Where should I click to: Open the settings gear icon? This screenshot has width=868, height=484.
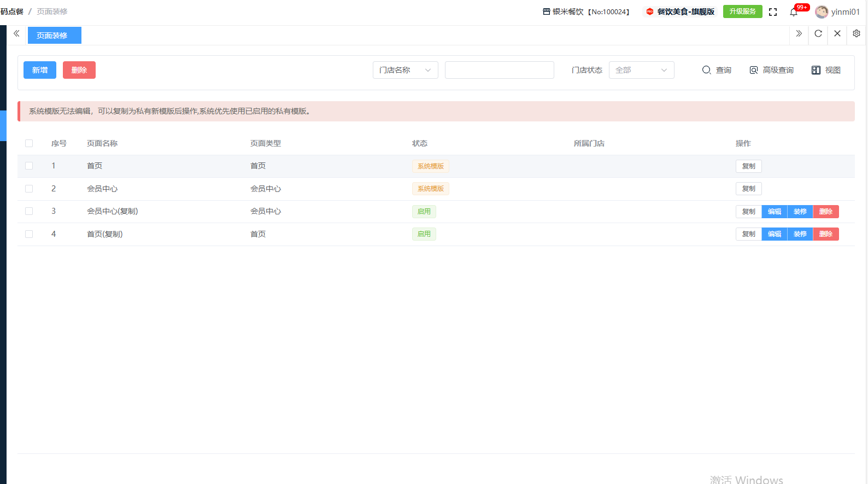pos(857,34)
